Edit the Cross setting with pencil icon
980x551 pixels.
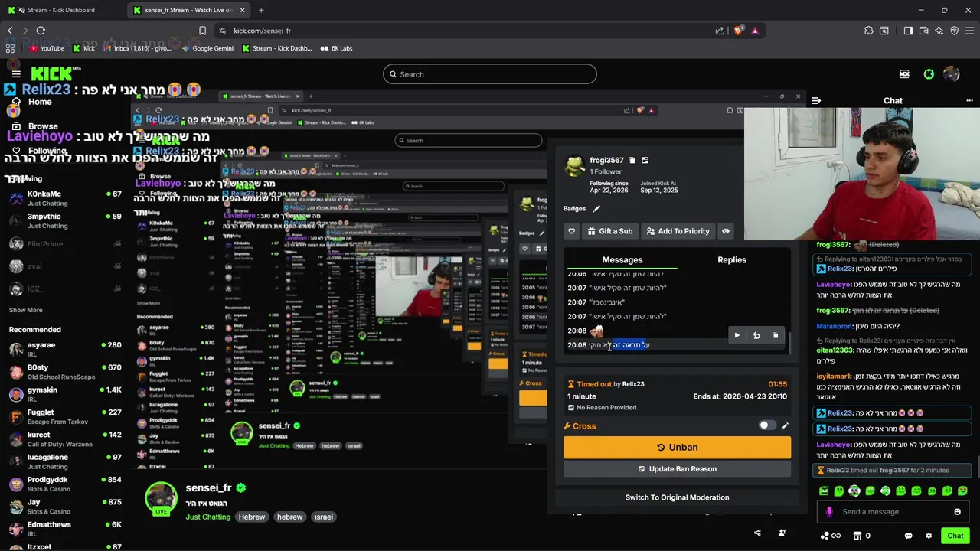(785, 426)
